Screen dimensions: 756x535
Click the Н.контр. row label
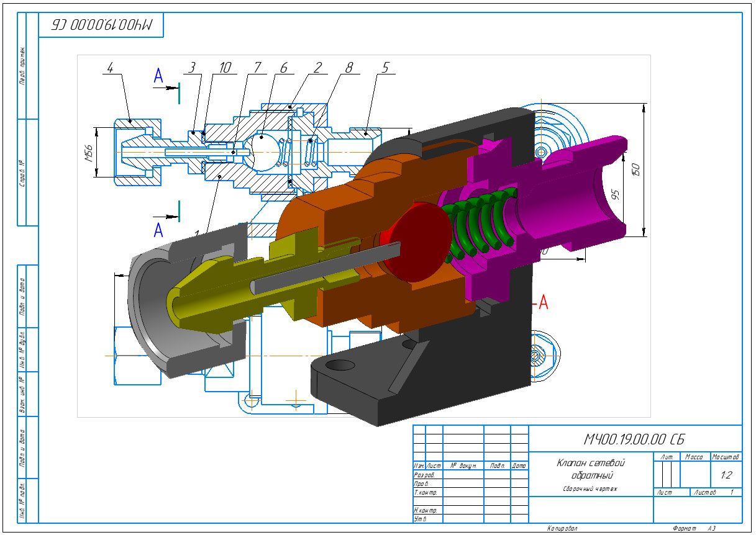coord(425,510)
